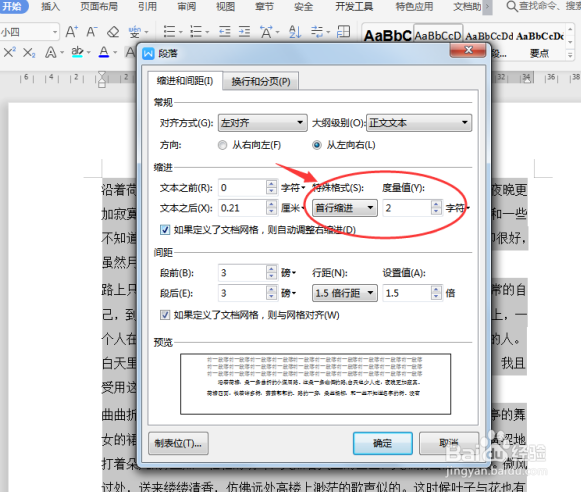Open the 引用 ribbon tab
This screenshot has height=492, width=581.
coord(147,6)
